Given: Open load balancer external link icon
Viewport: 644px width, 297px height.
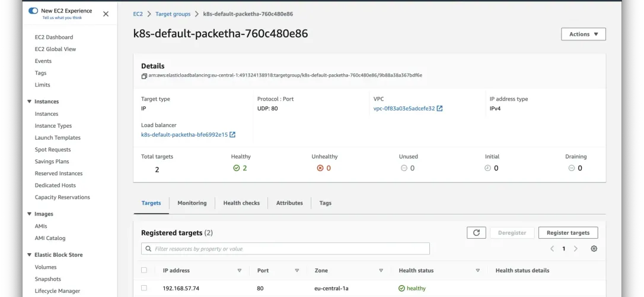Looking at the screenshot, I should tap(232, 134).
